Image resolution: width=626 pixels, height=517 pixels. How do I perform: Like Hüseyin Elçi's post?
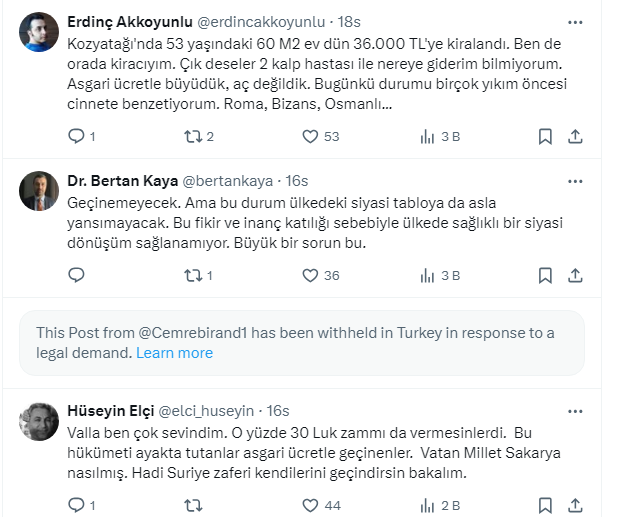[310, 505]
